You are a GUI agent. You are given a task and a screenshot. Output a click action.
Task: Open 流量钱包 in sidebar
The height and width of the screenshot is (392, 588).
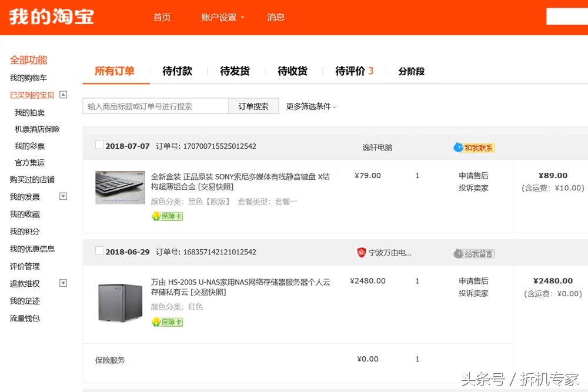coord(25,318)
